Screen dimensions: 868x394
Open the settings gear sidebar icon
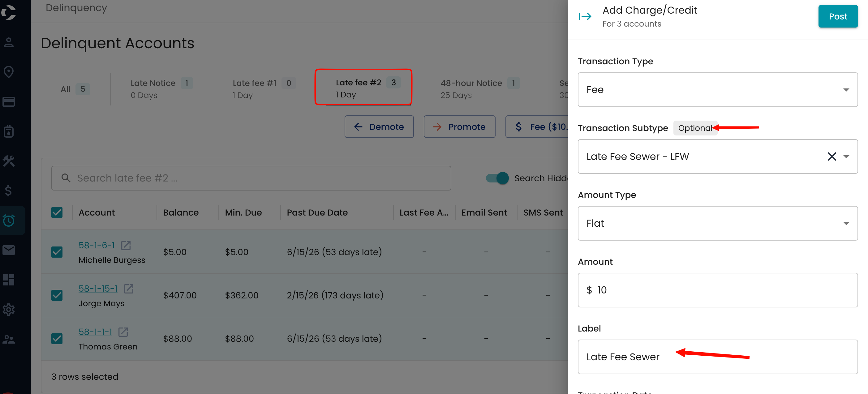click(9, 310)
